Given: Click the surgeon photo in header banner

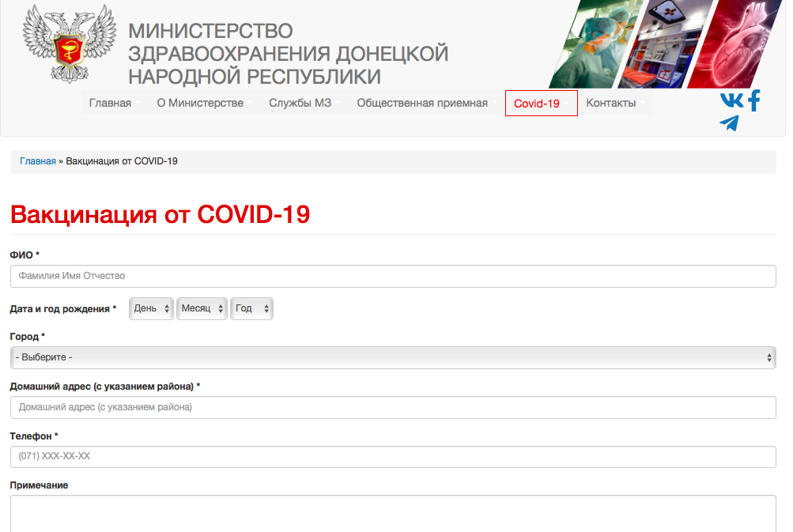Looking at the screenshot, I should tap(595, 43).
